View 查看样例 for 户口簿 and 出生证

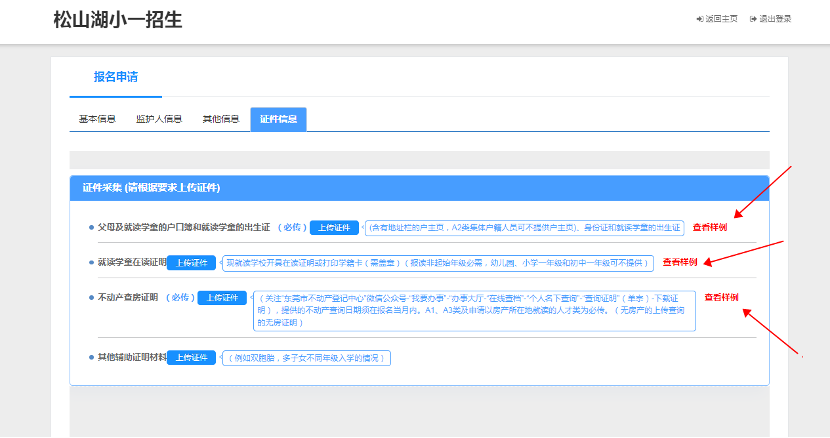pos(710,228)
